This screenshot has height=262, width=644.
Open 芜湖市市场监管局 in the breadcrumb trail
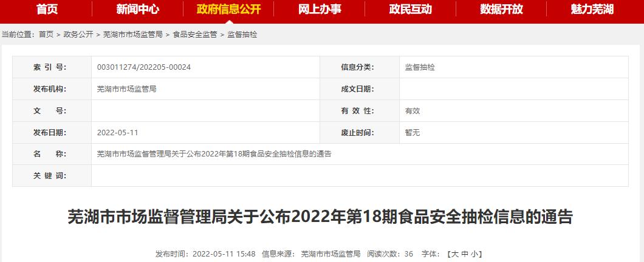132,35
